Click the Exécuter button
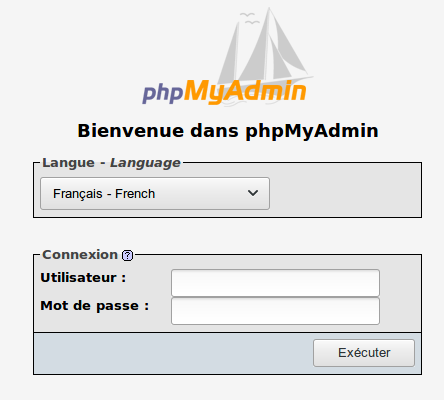 [x=364, y=353]
